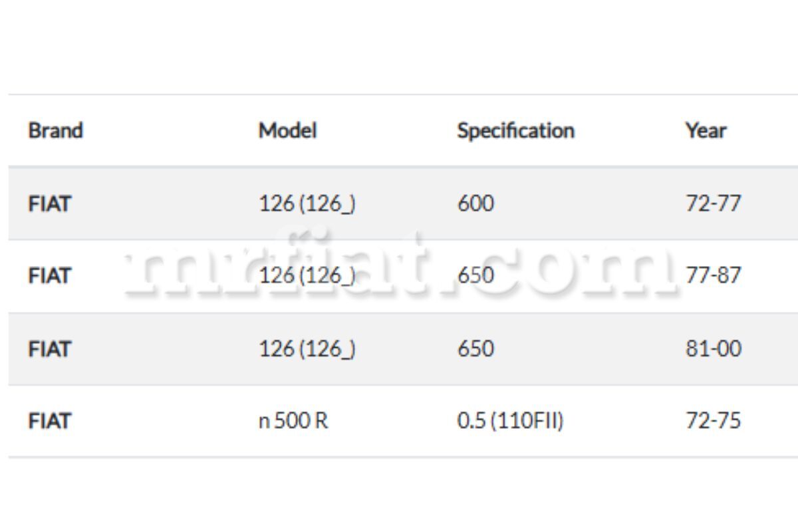Select FIAT in the n 500 R row

49,421
